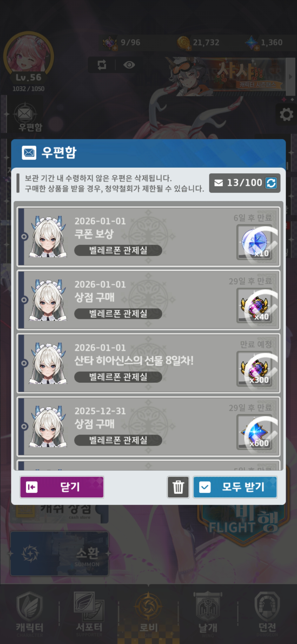Open the 2025-12-31 상점 구매 mail entry
297x644 pixels.
tap(148, 426)
